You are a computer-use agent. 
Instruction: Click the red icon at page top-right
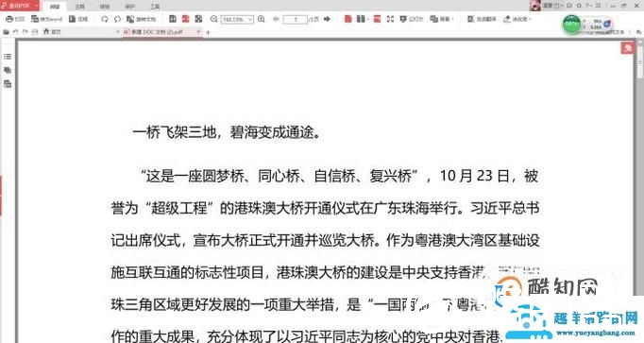tap(627, 48)
